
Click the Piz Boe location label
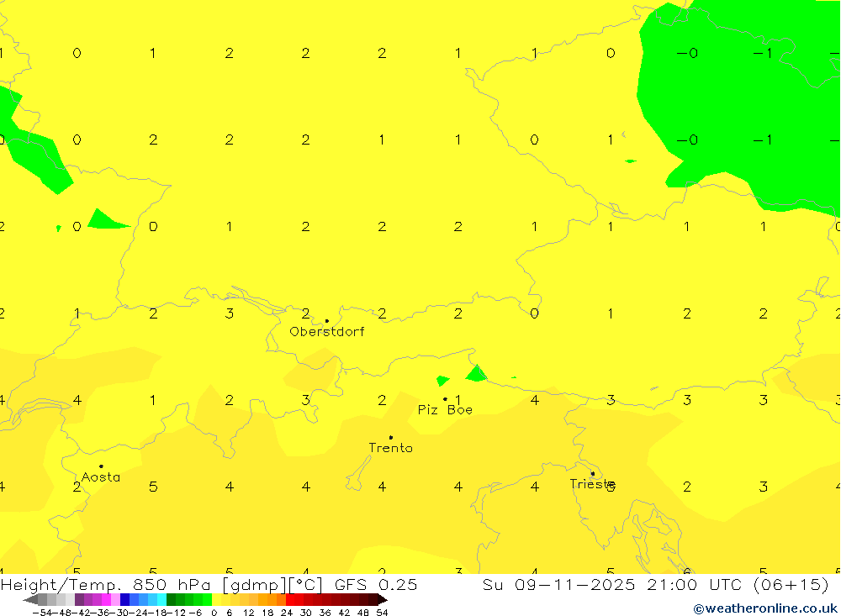[x=445, y=410]
